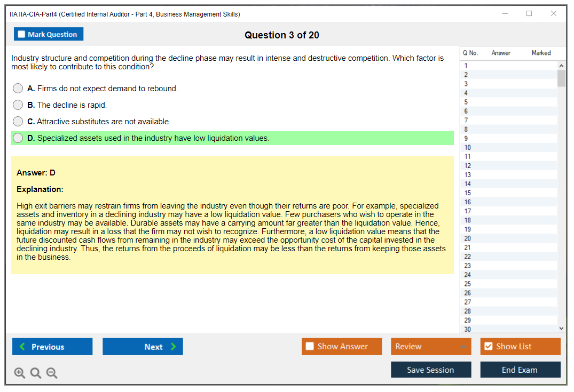Click the zoom out magnifier icon
The height and width of the screenshot is (392, 574).
(52, 373)
